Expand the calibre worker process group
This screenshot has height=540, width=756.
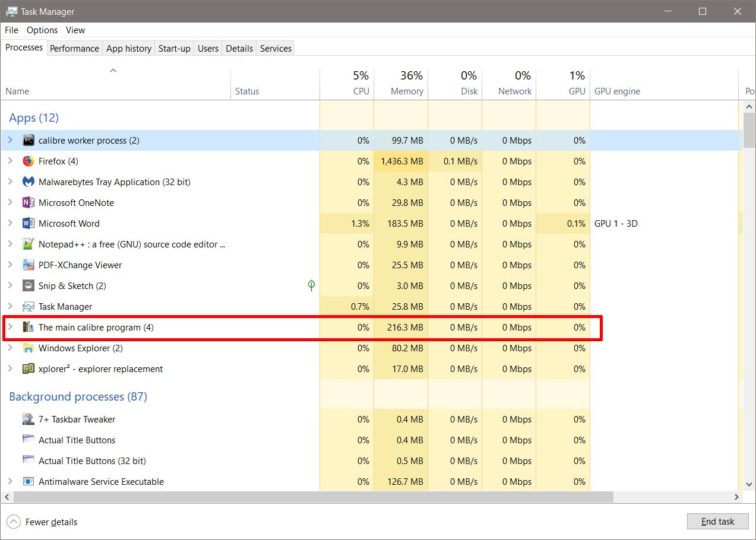[10, 141]
